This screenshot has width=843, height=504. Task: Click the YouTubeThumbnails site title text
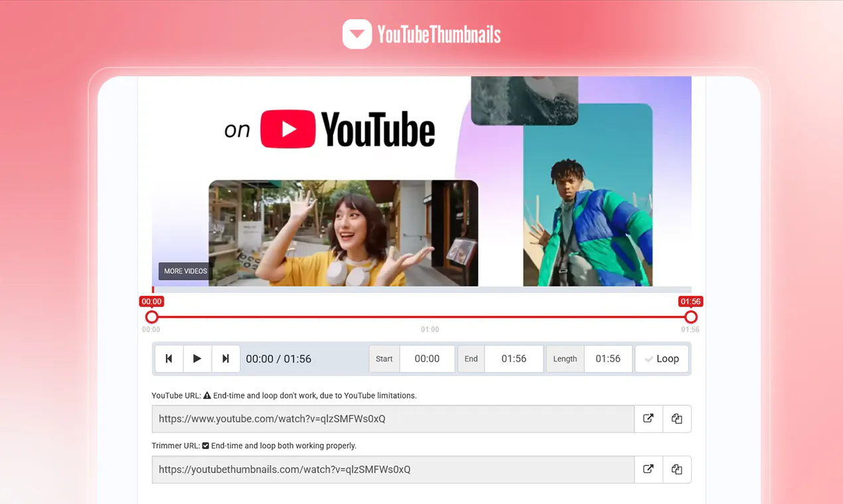[x=439, y=34]
